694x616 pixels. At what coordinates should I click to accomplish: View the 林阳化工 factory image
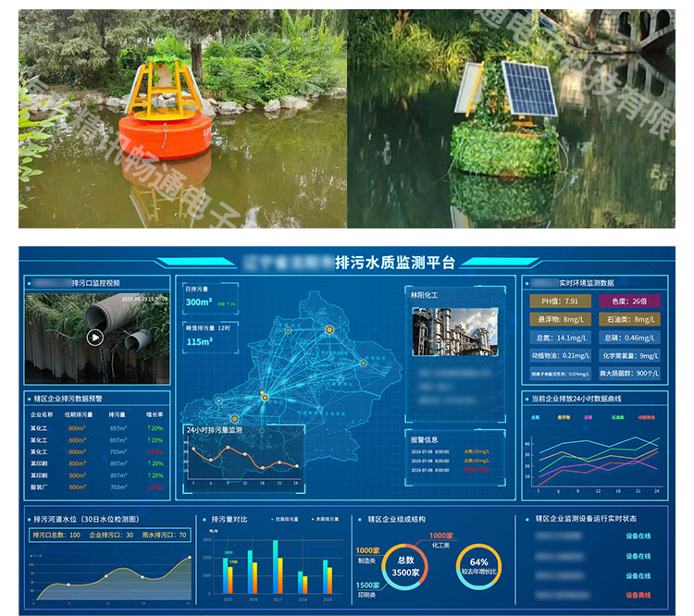(x=455, y=331)
